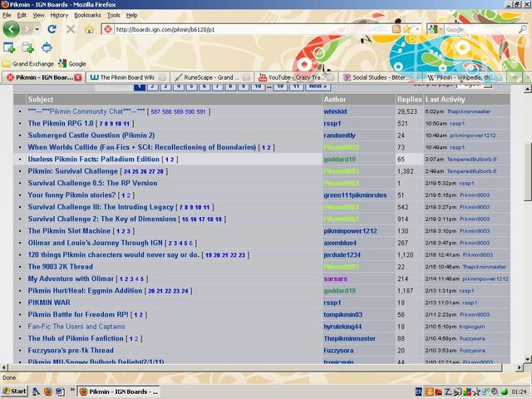Open the address bar history dropdown
Image resolution: width=532 pixels, height=399 pixels.
417,30
